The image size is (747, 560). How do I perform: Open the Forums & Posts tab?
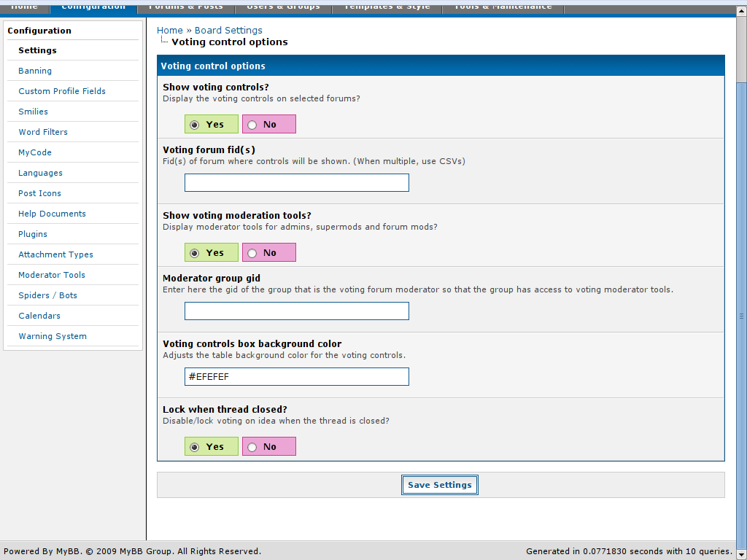tap(186, 7)
